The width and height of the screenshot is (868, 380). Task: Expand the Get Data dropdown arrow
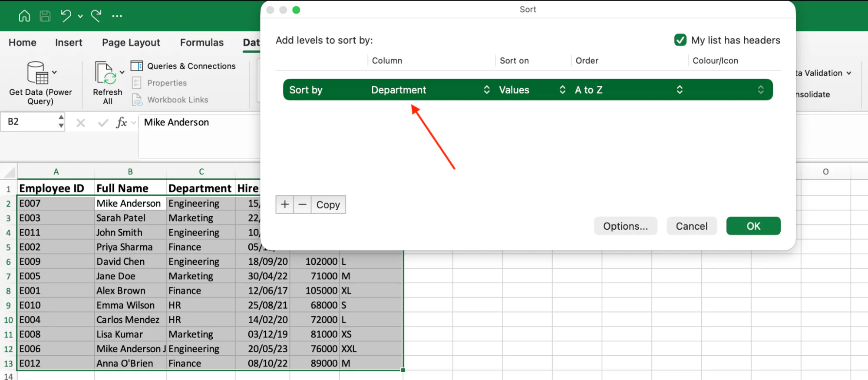click(54, 72)
